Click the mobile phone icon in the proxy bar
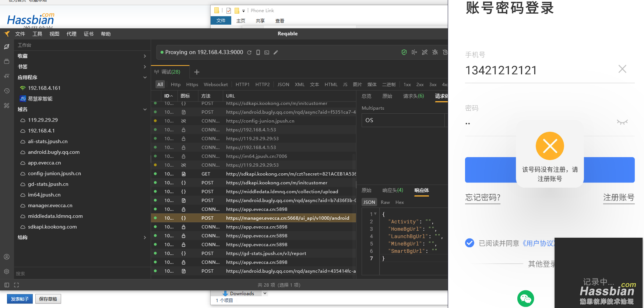This screenshot has width=644, height=308. tap(258, 53)
